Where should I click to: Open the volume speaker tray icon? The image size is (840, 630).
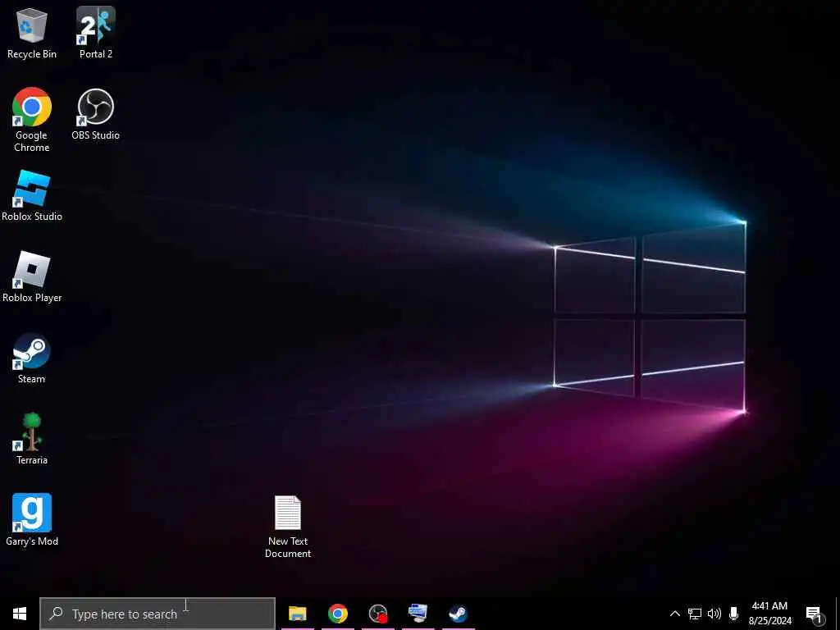tap(714, 614)
